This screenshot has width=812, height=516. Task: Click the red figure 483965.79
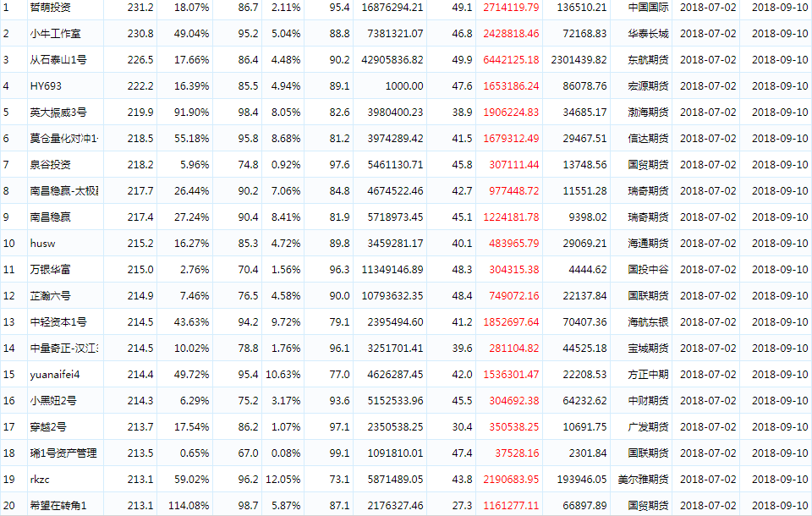pyautogui.click(x=514, y=244)
